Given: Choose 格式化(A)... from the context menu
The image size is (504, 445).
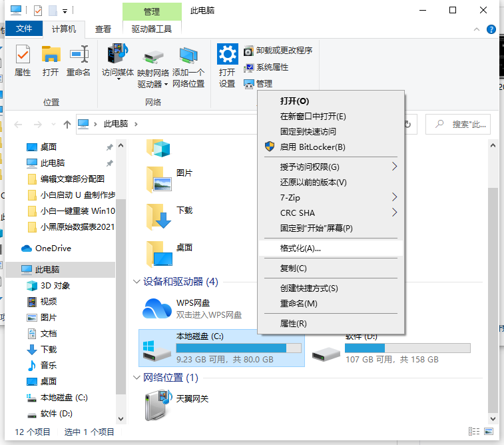Looking at the screenshot, I should pyautogui.click(x=301, y=248).
